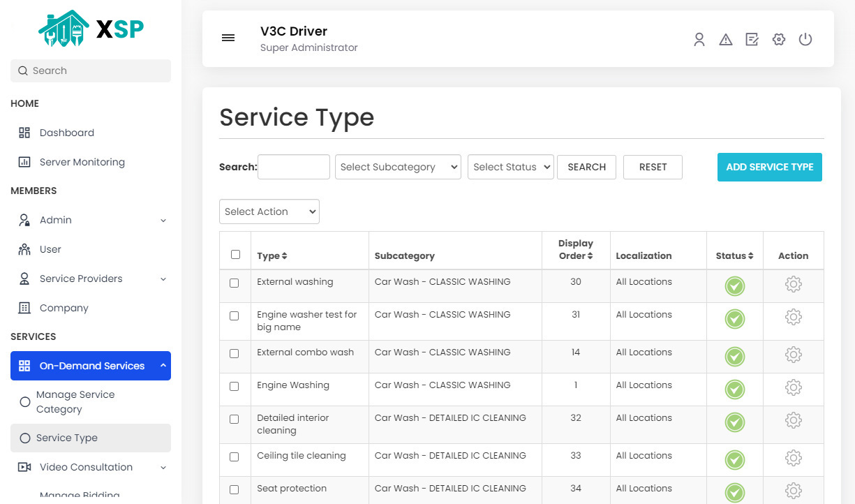Click the ADD SERVICE TYPE button

click(769, 167)
